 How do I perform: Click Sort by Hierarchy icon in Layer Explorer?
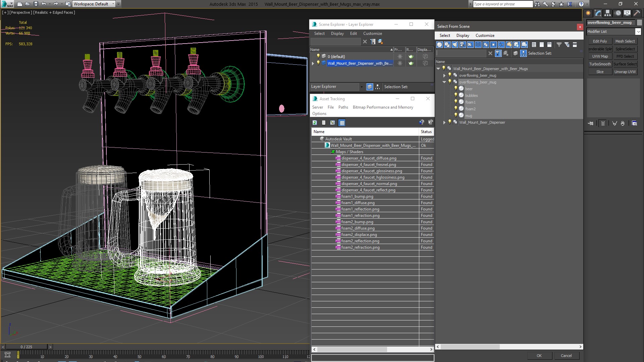[x=377, y=87]
